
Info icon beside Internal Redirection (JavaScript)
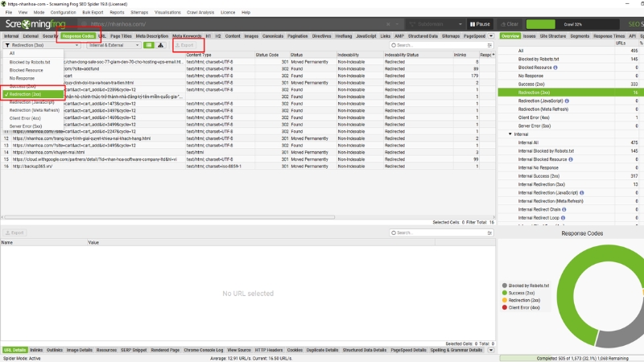pyautogui.click(x=581, y=193)
